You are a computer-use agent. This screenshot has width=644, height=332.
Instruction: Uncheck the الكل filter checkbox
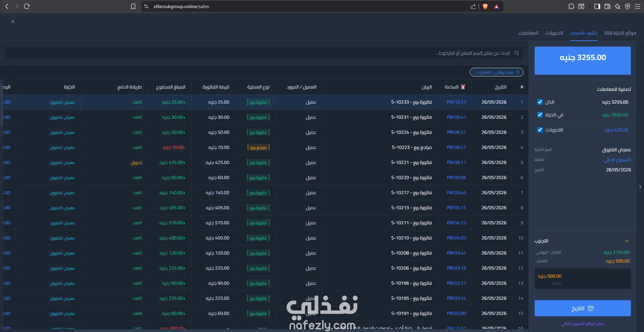click(540, 102)
